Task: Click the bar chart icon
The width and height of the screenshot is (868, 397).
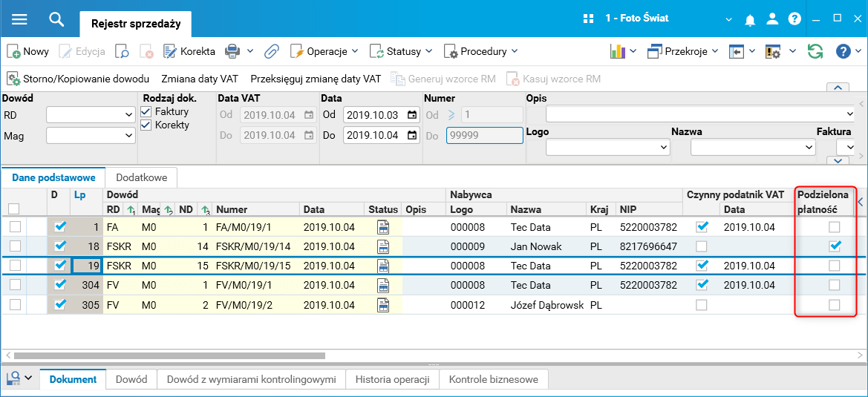Action: tap(617, 51)
